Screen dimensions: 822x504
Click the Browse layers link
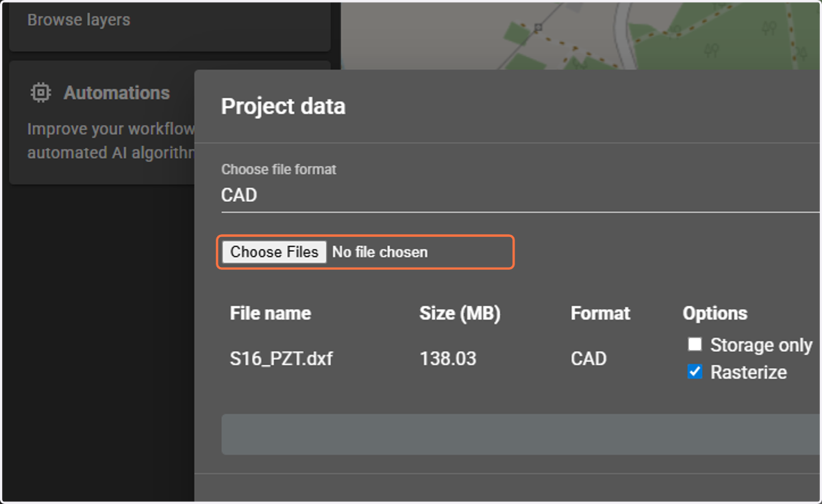[79, 20]
